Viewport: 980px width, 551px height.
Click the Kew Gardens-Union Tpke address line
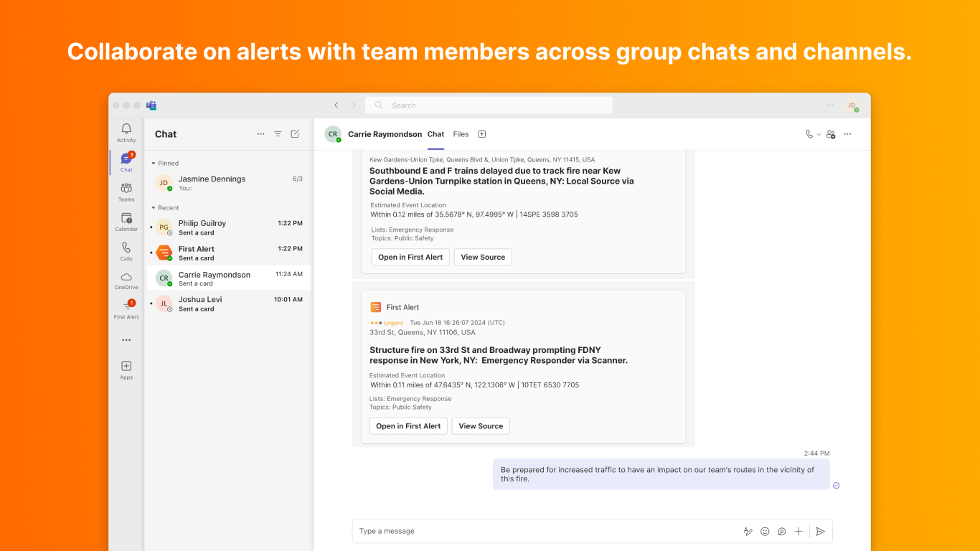pyautogui.click(x=482, y=160)
